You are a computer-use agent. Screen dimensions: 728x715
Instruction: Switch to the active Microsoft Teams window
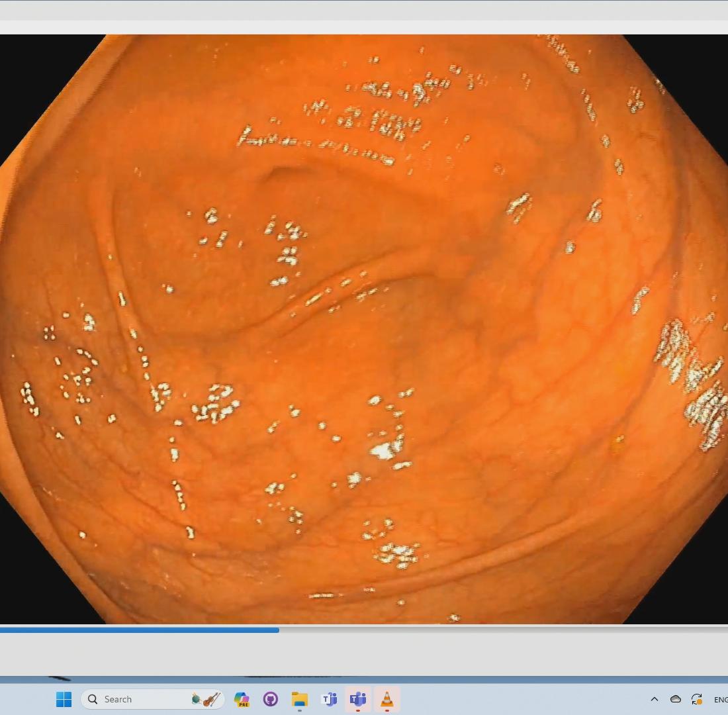point(358,699)
